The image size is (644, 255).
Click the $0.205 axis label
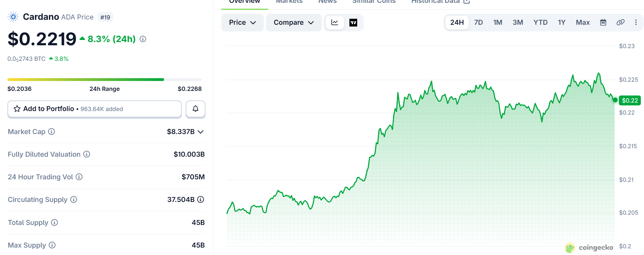point(628,213)
